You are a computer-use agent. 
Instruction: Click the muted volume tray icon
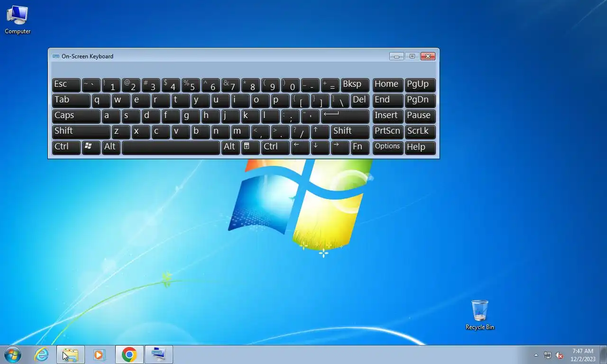pyautogui.click(x=559, y=355)
